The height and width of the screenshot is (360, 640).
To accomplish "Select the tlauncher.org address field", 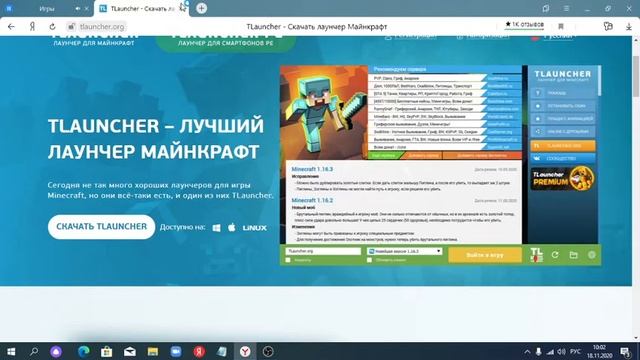I will coord(102,27).
